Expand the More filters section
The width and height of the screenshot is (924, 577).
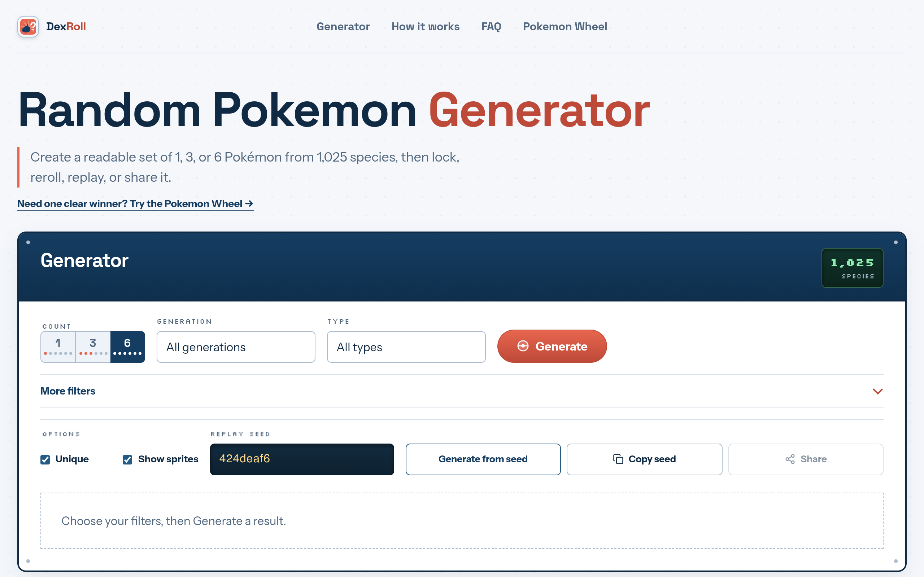tap(462, 391)
